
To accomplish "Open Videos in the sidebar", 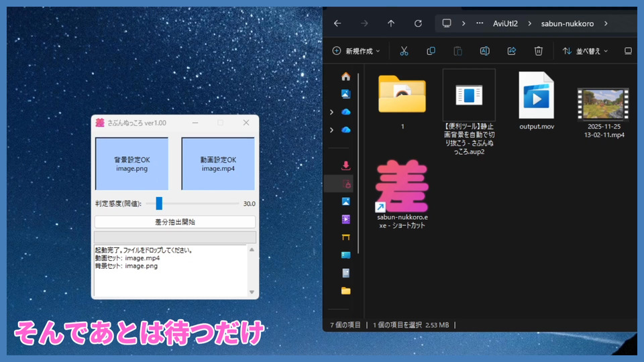I will [x=346, y=219].
